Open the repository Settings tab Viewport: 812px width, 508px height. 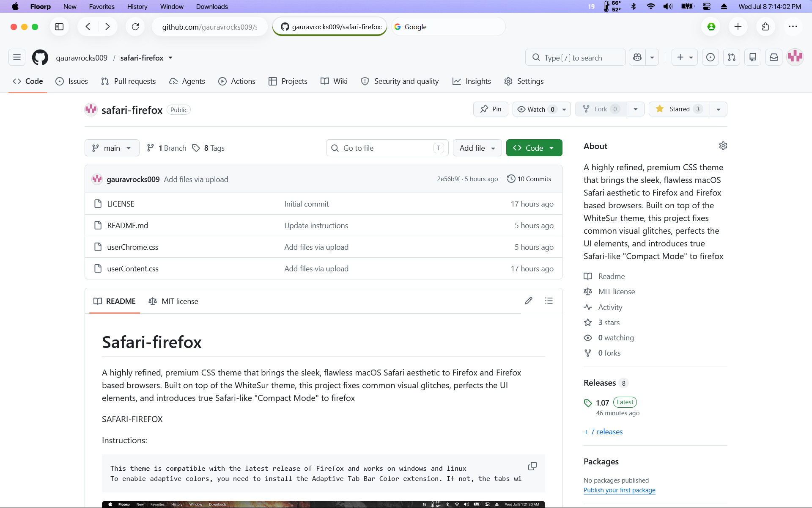click(x=524, y=81)
